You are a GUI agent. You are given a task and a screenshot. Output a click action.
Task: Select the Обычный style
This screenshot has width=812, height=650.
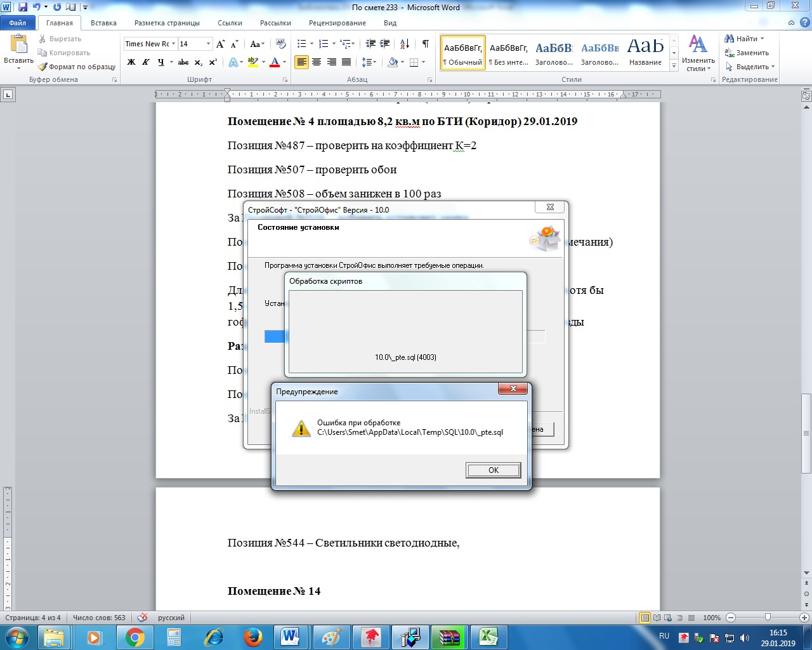(x=463, y=53)
